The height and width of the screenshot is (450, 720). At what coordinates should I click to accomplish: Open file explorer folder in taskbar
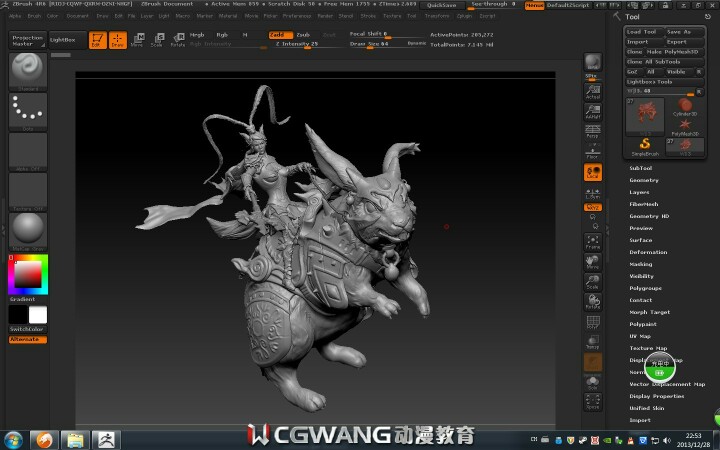pyautogui.click(x=75, y=440)
